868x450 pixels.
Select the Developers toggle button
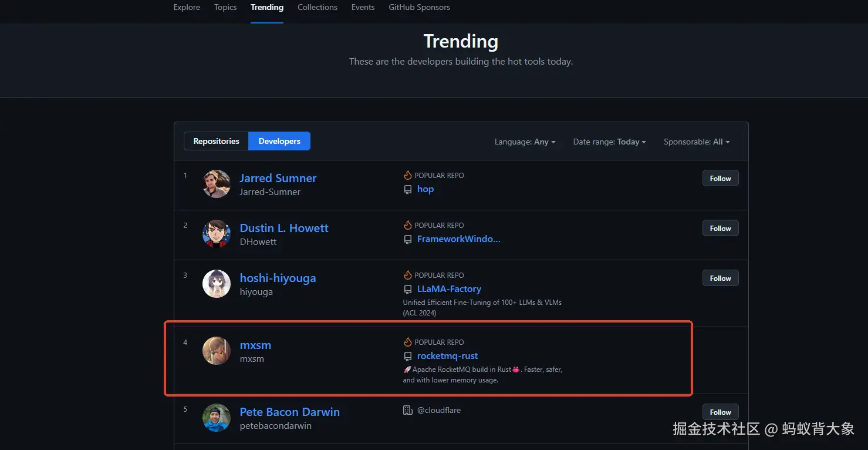click(279, 141)
